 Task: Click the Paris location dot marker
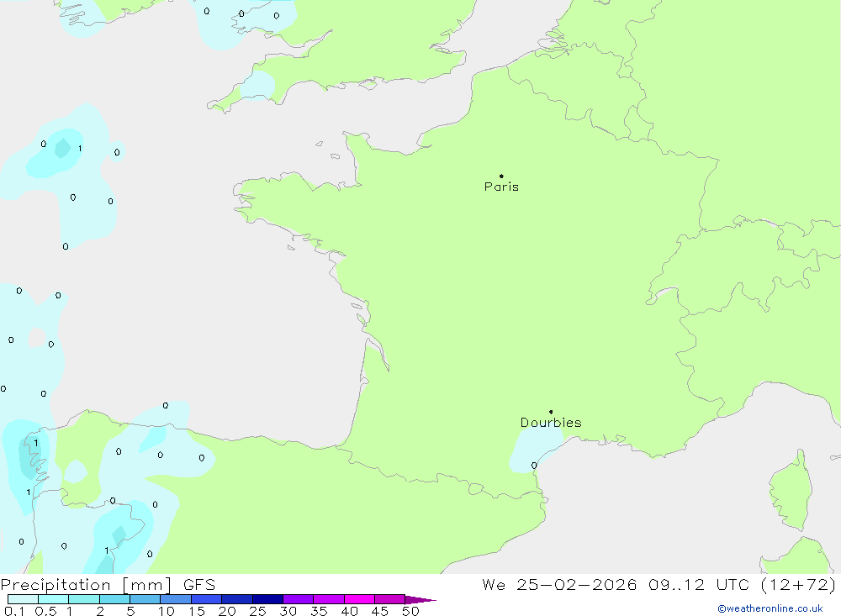click(x=501, y=176)
